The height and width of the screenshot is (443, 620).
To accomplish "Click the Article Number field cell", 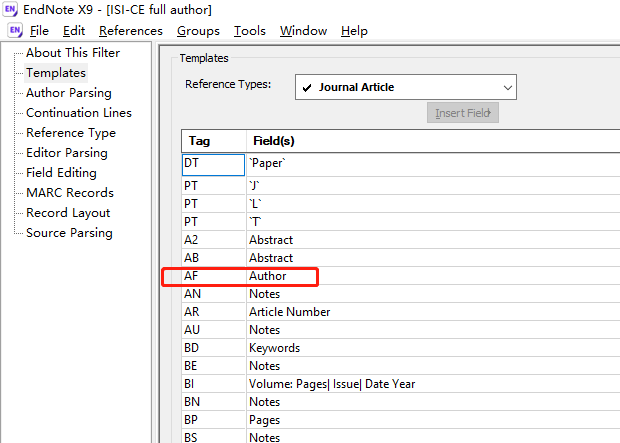I will click(x=433, y=312).
